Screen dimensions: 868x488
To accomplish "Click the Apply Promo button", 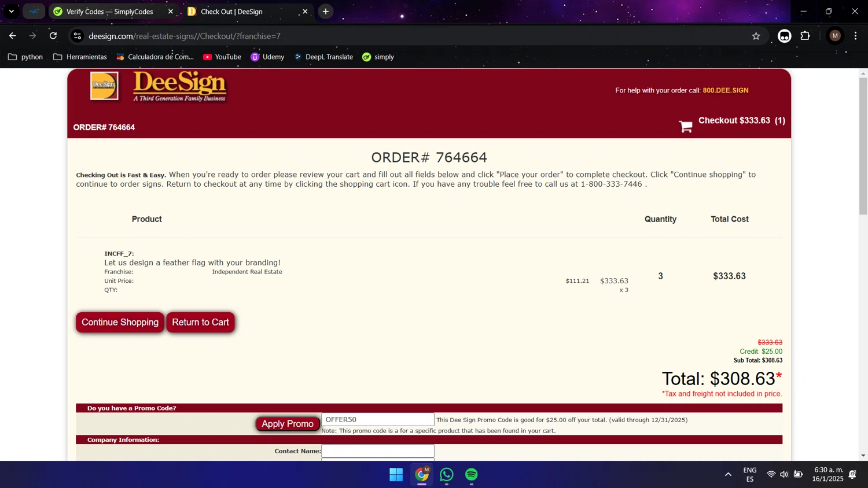I will [x=288, y=424].
